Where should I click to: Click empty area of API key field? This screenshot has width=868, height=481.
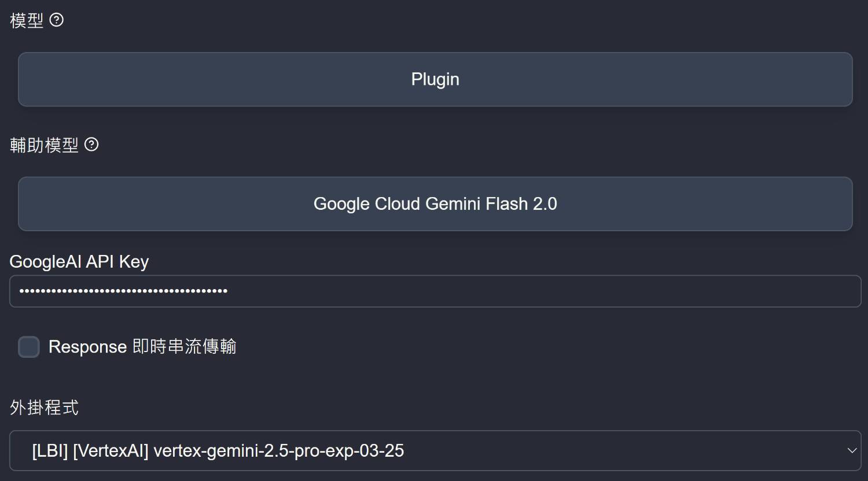pyautogui.click(x=544, y=291)
